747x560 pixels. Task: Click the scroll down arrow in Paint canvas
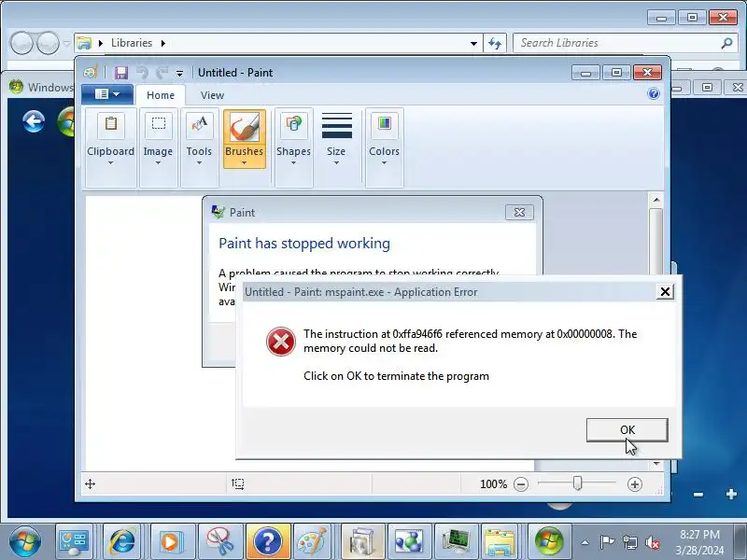point(656,463)
